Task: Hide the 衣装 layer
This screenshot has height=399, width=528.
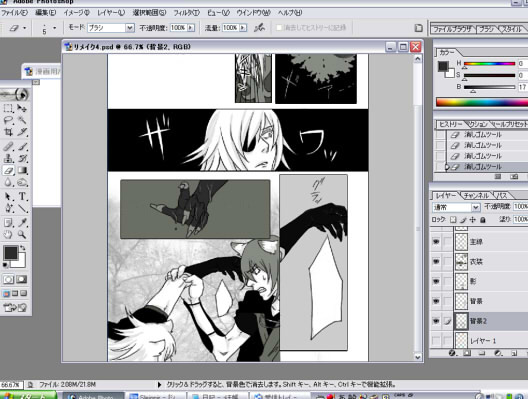Action: click(436, 261)
